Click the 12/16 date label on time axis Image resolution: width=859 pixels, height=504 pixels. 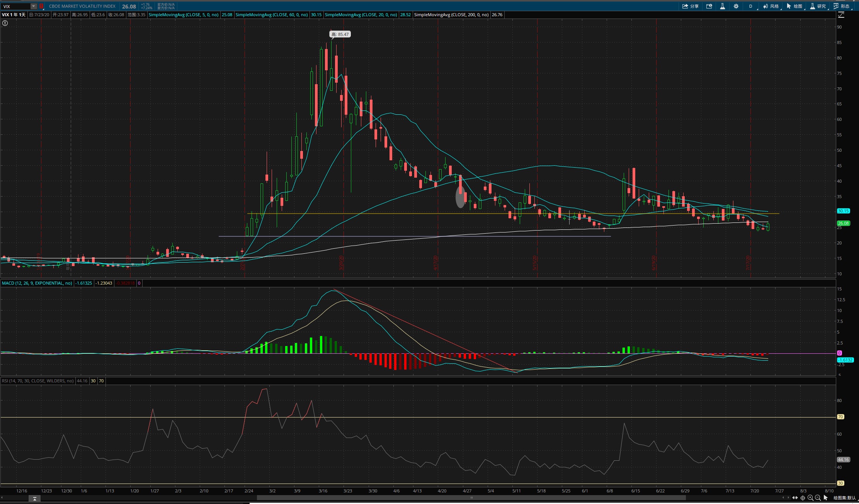22,491
